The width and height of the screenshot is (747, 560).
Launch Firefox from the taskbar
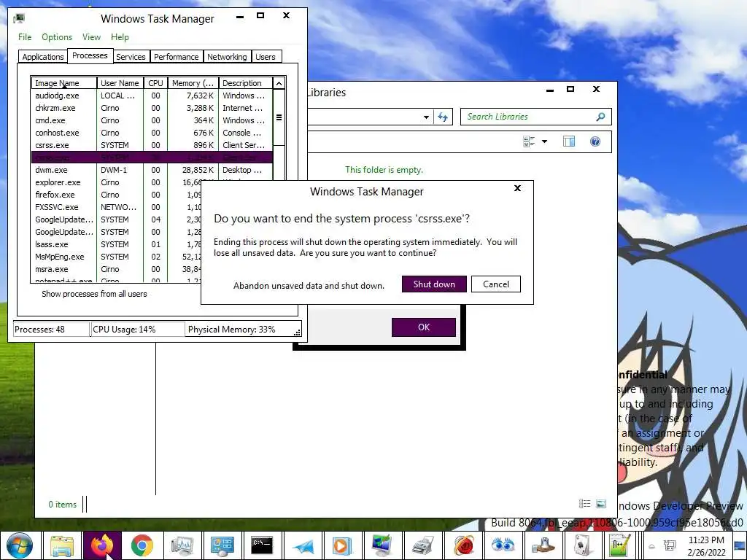point(102,545)
